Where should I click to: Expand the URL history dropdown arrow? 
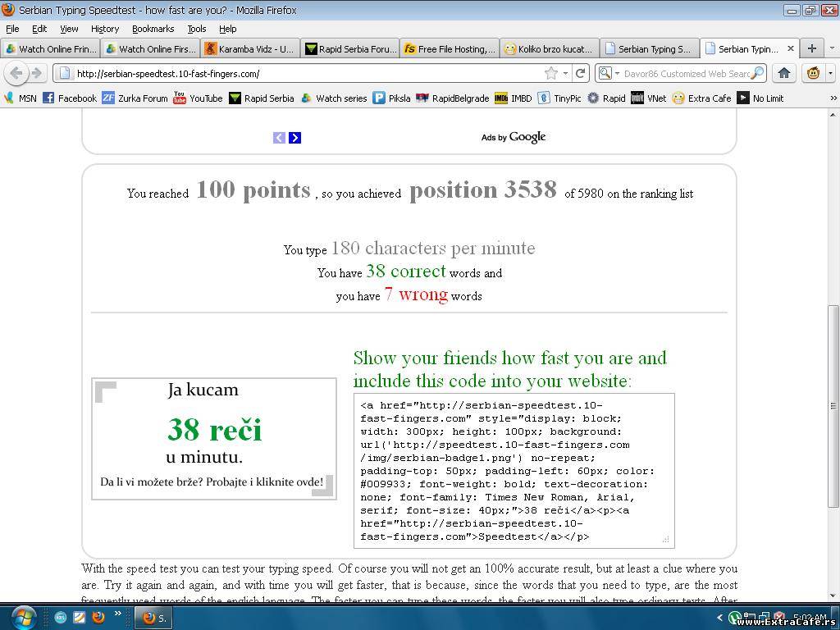(x=565, y=73)
